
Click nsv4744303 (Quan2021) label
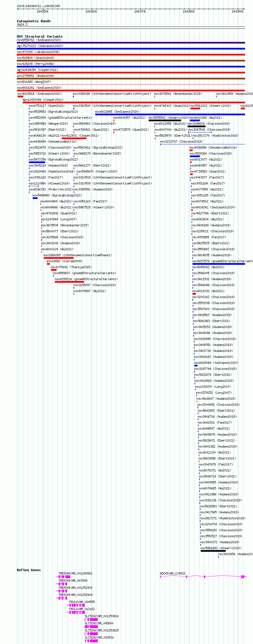pos(172,106)
